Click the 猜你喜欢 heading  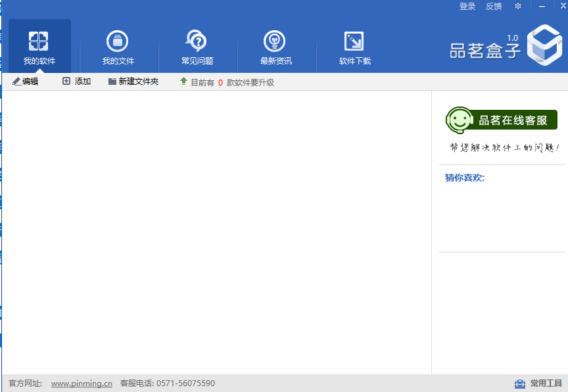(x=465, y=178)
